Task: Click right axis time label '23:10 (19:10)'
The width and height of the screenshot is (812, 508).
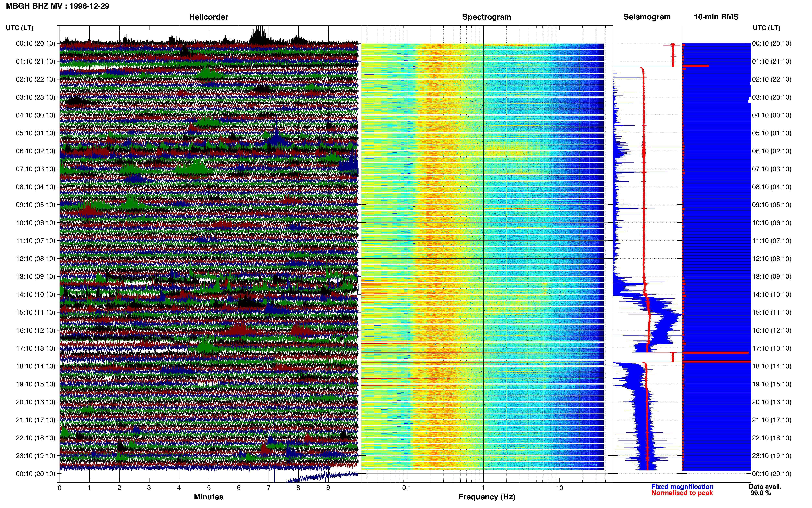Action: 772,456
